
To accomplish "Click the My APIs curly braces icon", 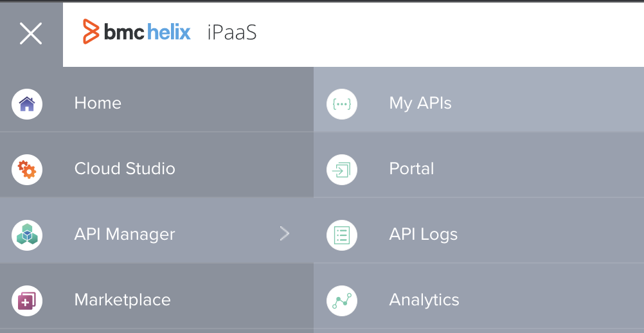I will [342, 104].
